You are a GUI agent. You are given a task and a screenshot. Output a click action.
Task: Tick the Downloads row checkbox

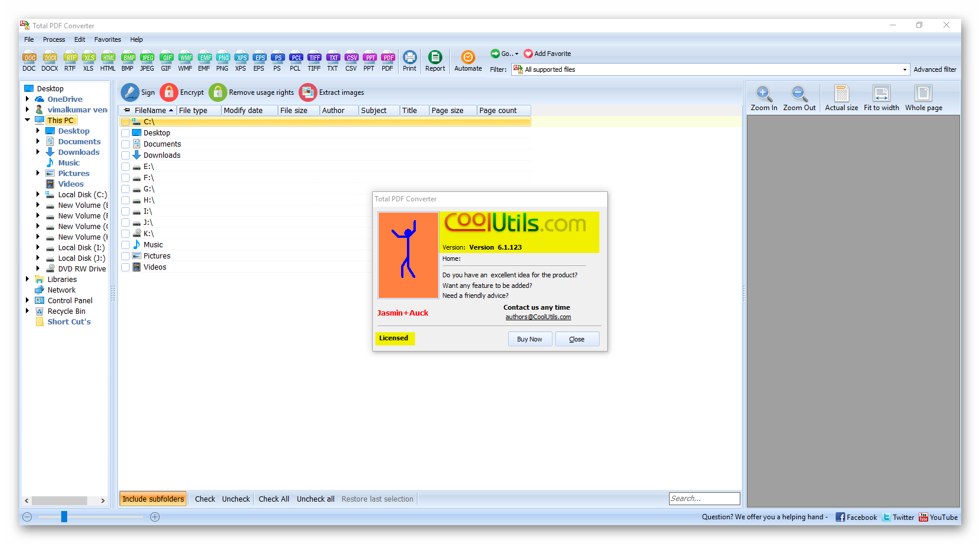click(125, 155)
